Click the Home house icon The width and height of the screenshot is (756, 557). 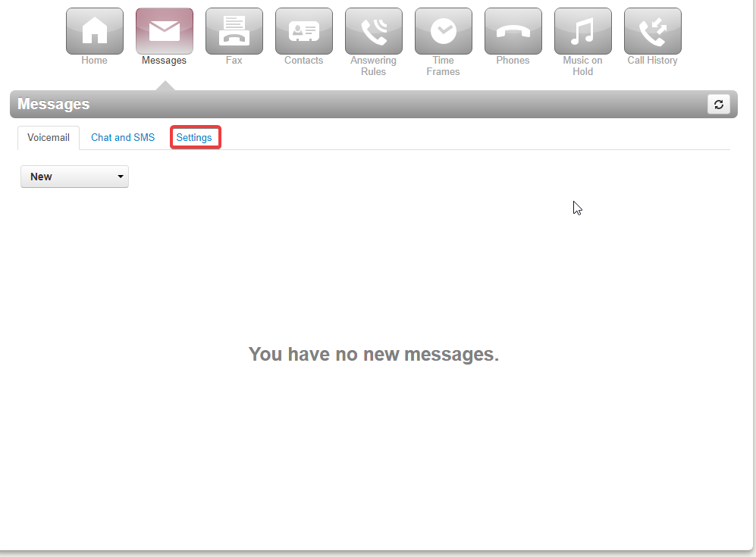tap(94, 31)
